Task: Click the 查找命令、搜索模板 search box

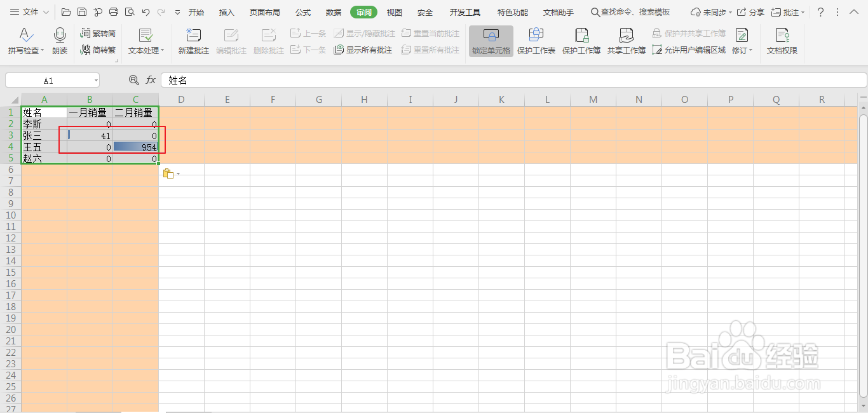Action: tap(630, 12)
